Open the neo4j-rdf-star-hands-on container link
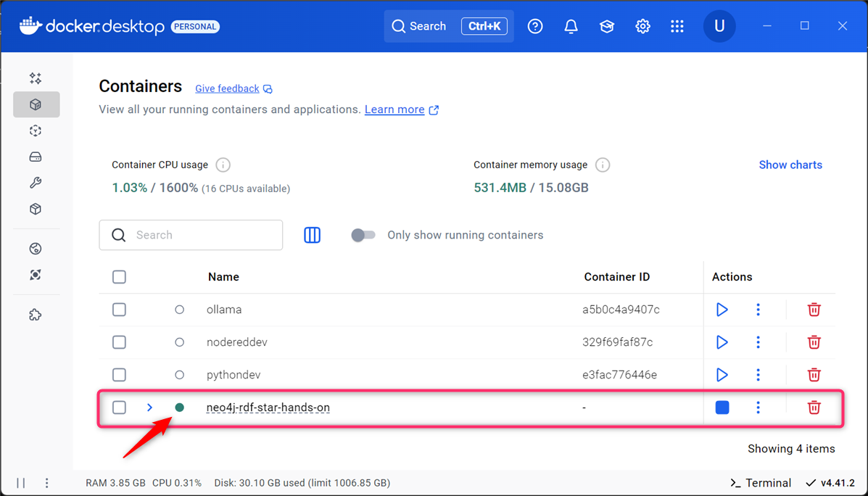Image resolution: width=868 pixels, height=496 pixels. 268,408
